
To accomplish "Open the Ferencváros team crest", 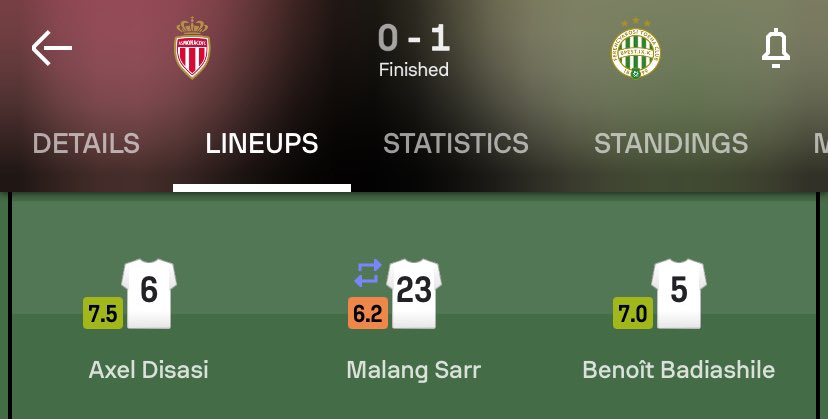I will [636, 49].
